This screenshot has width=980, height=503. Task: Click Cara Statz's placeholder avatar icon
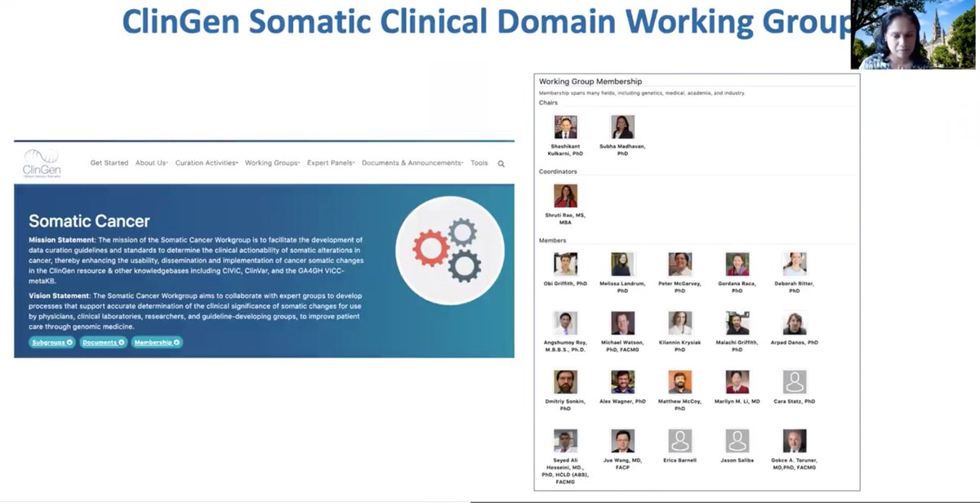point(793,381)
